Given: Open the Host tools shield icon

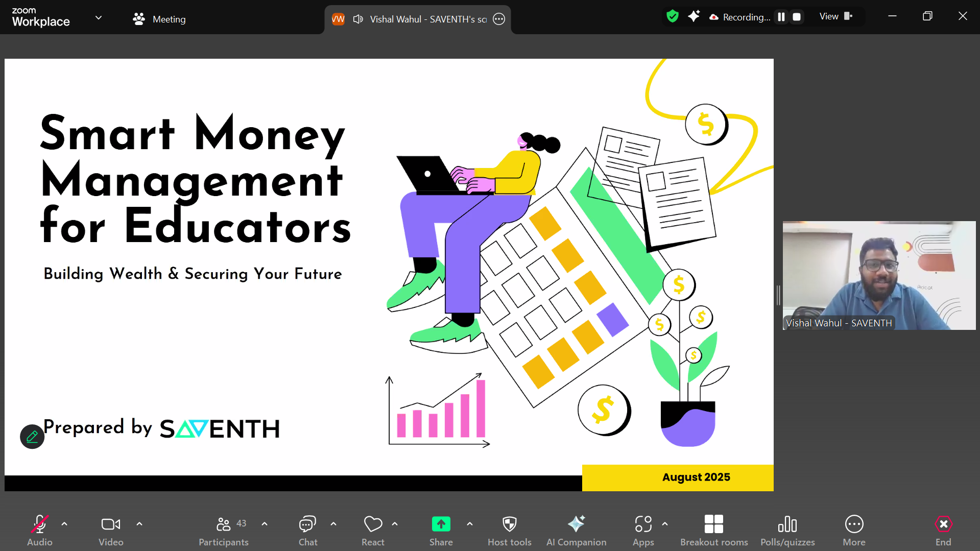Looking at the screenshot, I should 509,530.
